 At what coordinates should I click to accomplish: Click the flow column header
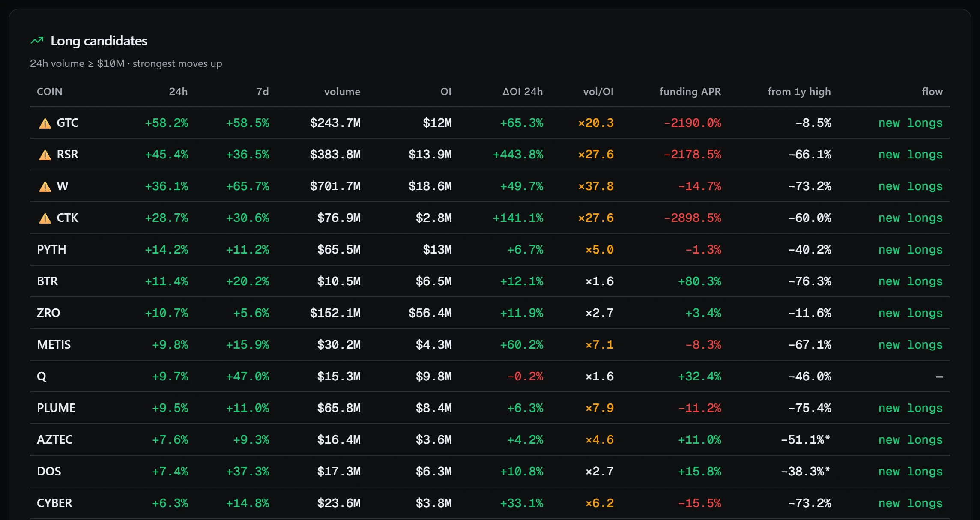(932, 92)
